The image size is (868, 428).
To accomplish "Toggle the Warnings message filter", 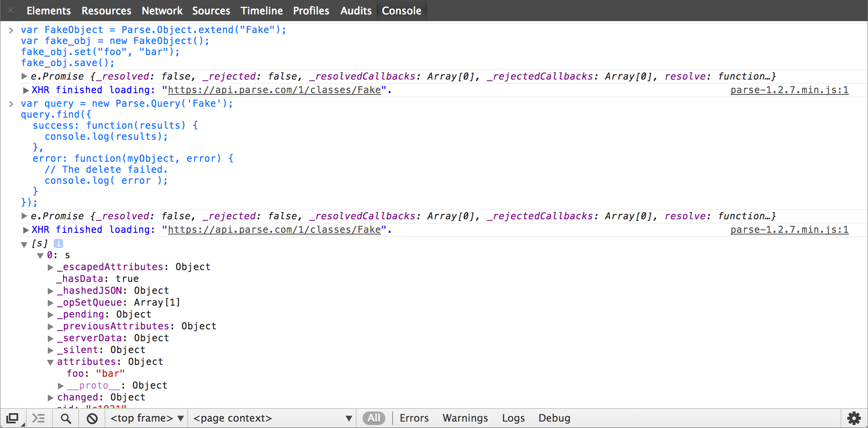I will point(465,418).
